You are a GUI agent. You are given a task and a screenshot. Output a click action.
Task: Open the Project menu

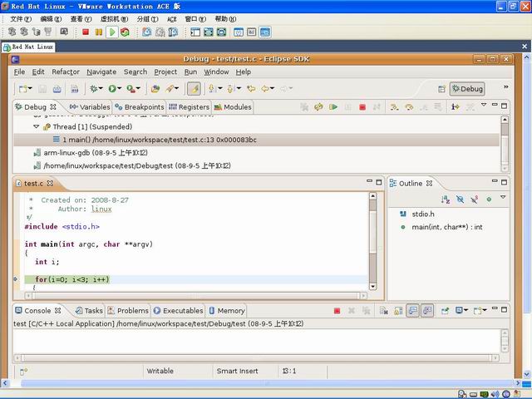click(165, 72)
